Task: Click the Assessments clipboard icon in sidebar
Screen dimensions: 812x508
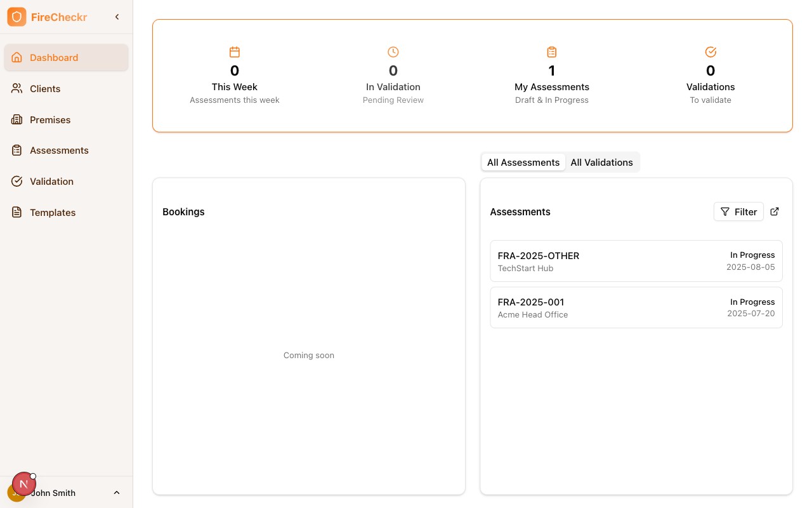Action: click(x=17, y=150)
